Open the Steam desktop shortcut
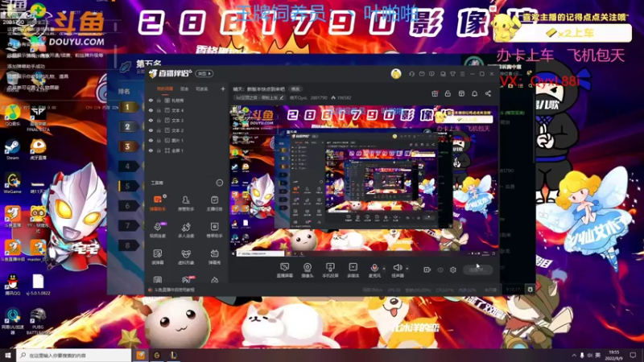The width and height of the screenshot is (644, 362). 12,150
